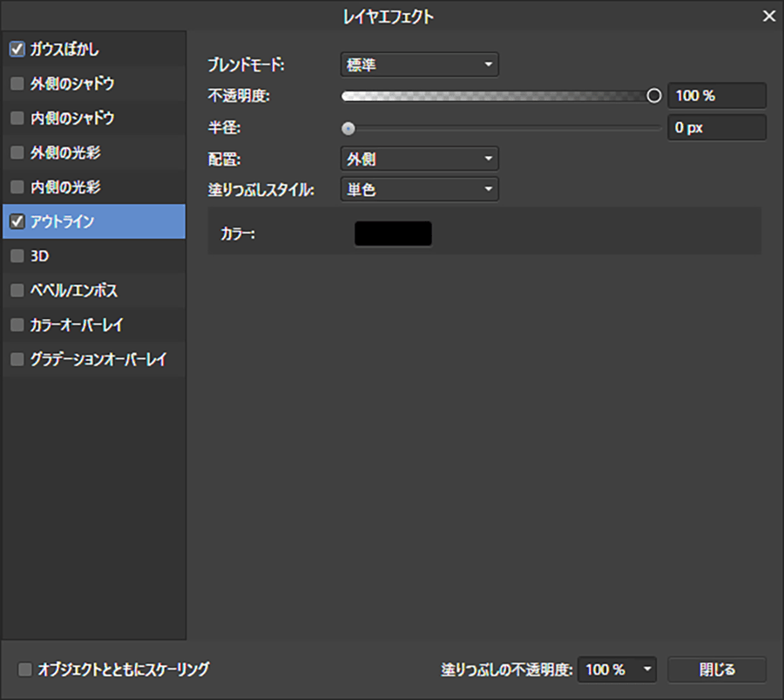Image resolution: width=784 pixels, height=700 pixels.
Task: Tick the グラデーションオーバーレイ checkbox
Action: point(17,359)
